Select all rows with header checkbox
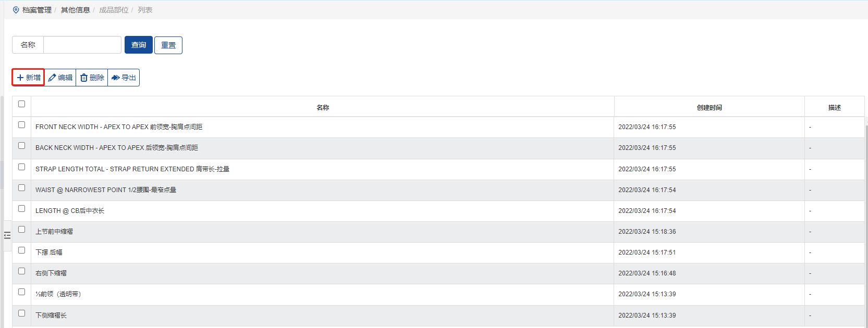 [21, 104]
